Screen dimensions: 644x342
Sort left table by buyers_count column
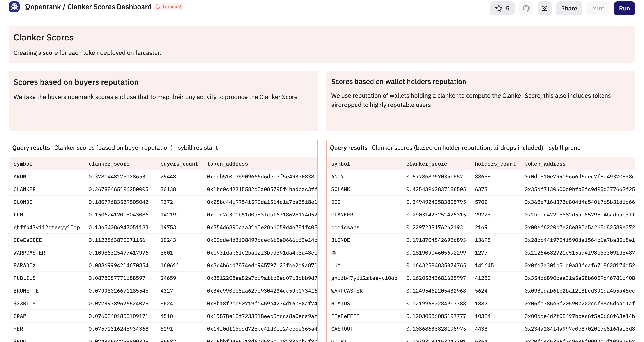179,164
